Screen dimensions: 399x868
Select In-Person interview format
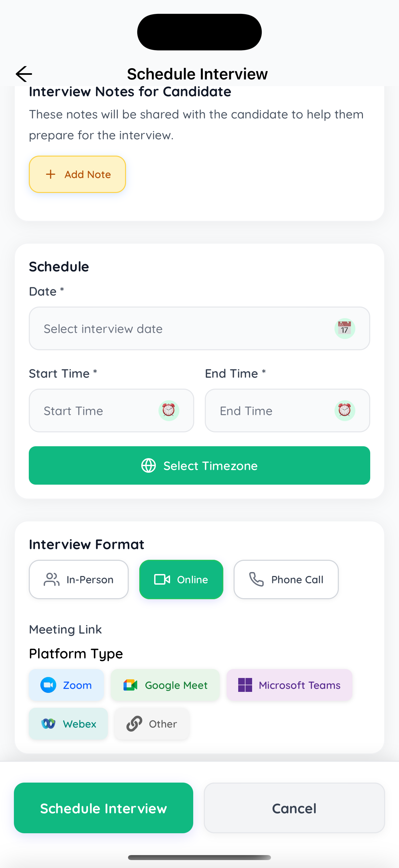tap(78, 580)
